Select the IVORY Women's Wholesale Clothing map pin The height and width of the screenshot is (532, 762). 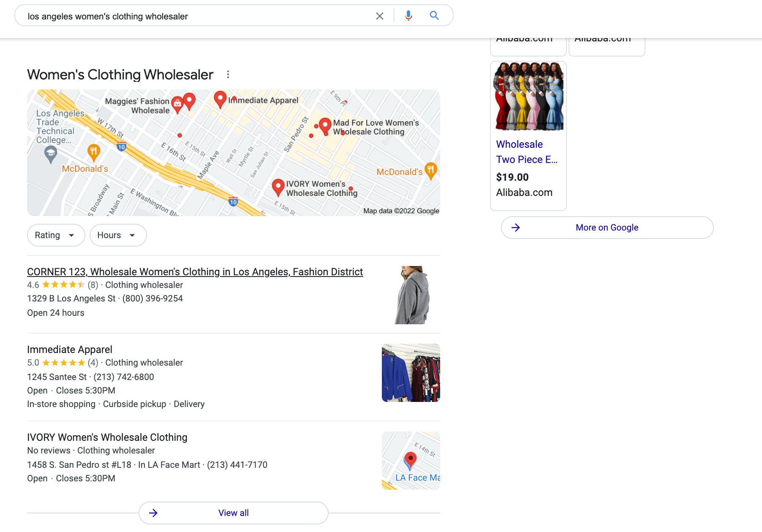point(278,185)
